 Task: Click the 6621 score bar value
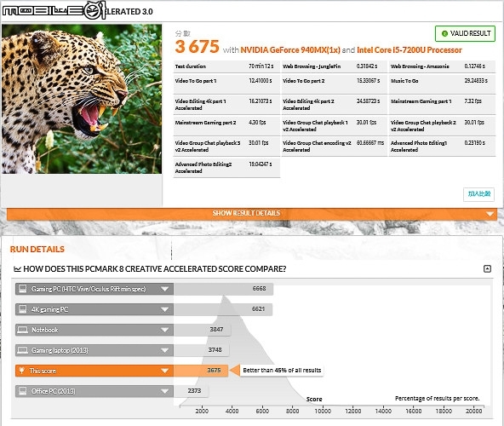pos(258,309)
